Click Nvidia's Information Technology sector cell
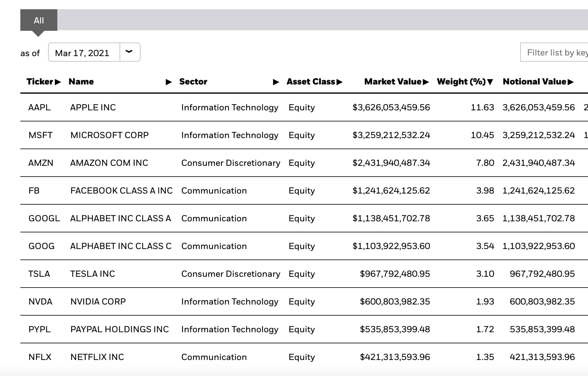Screen dimensions: 588x376 tap(230, 302)
